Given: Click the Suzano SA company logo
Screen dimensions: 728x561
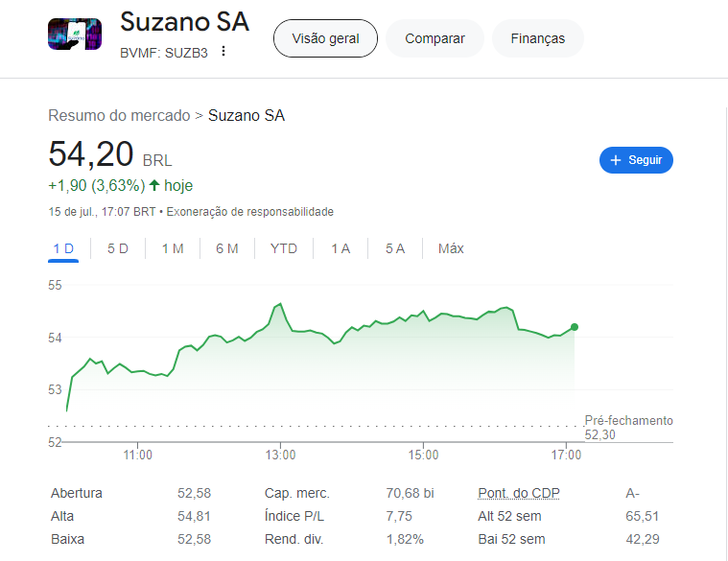Looking at the screenshot, I should (74, 35).
